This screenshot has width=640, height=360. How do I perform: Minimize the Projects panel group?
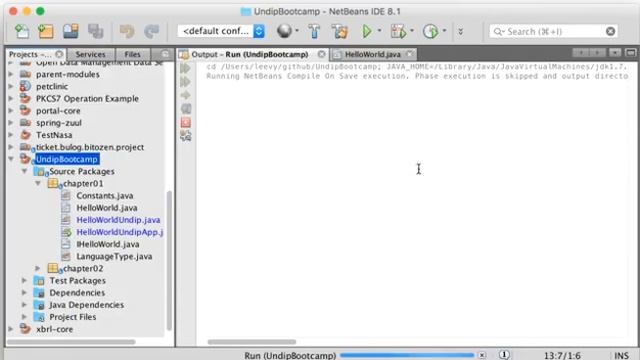click(165, 54)
